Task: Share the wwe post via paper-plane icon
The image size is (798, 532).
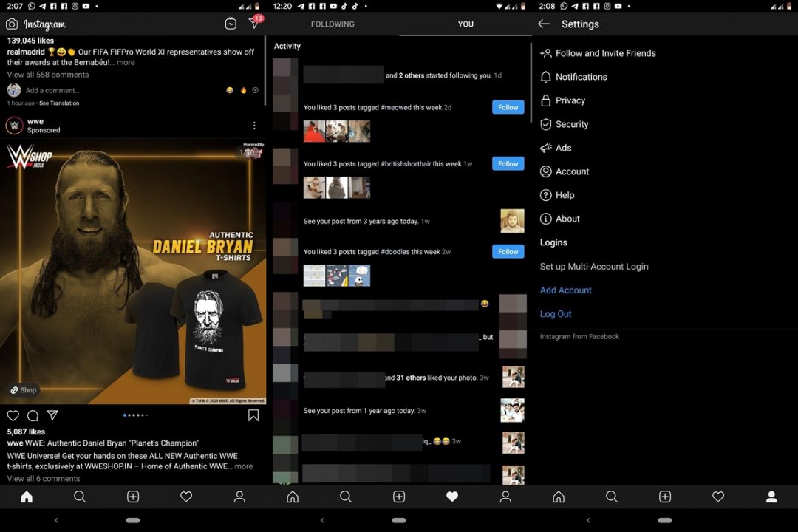Action: click(52, 415)
